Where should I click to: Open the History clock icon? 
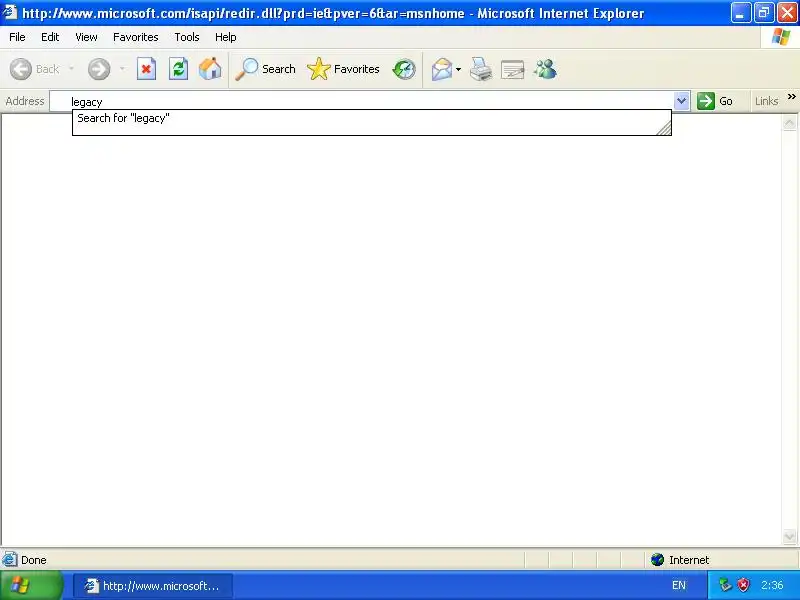tap(404, 69)
